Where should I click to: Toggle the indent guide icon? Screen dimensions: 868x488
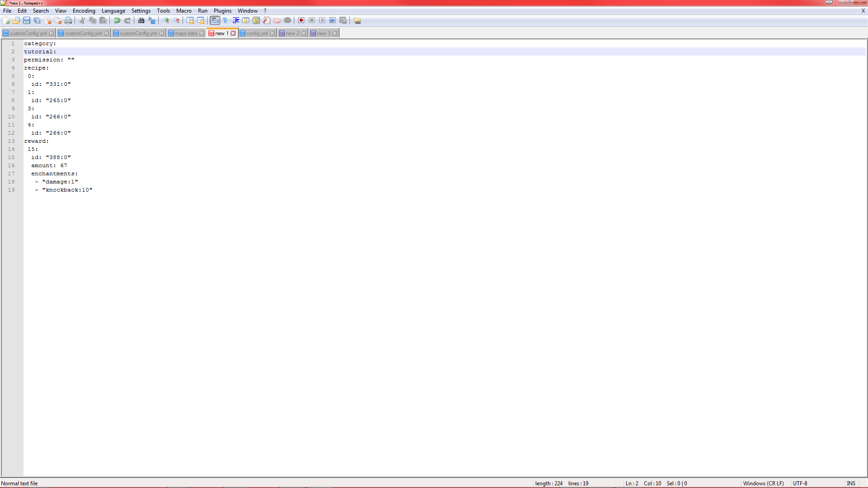tap(236, 20)
